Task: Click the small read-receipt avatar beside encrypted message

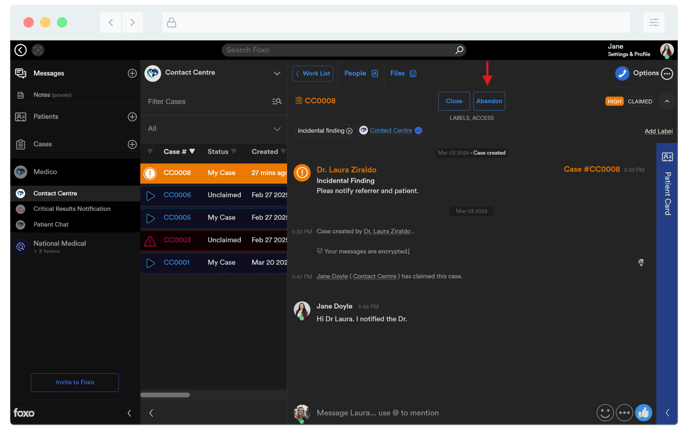Action: coord(641,262)
